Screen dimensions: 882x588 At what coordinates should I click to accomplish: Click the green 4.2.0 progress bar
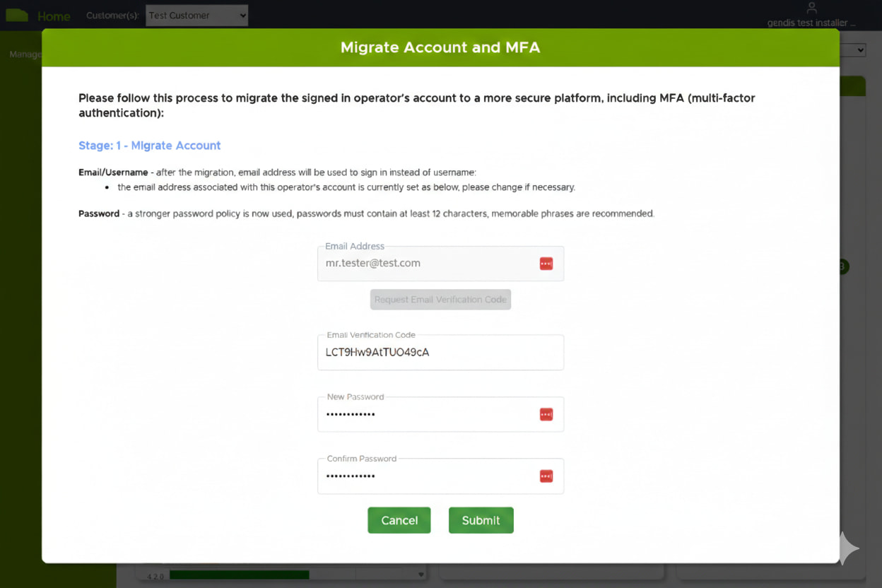click(240, 574)
